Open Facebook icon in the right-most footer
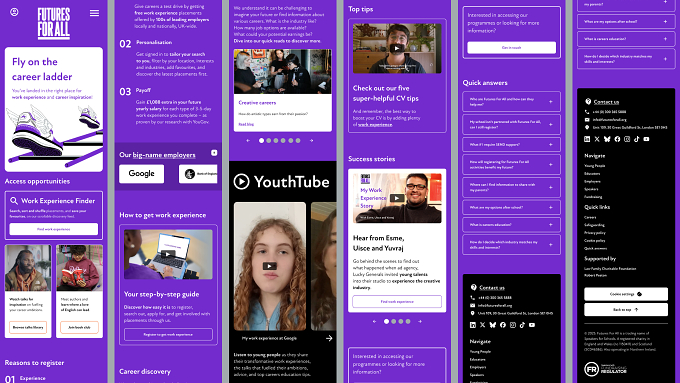Image resolution: width=680 pixels, height=383 pixels. (x=617, y=139)
